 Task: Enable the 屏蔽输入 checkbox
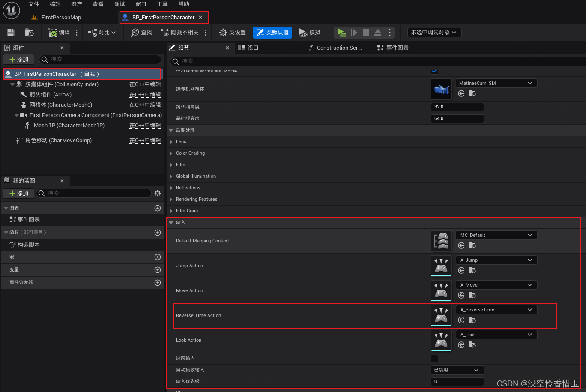coord(434,358)
